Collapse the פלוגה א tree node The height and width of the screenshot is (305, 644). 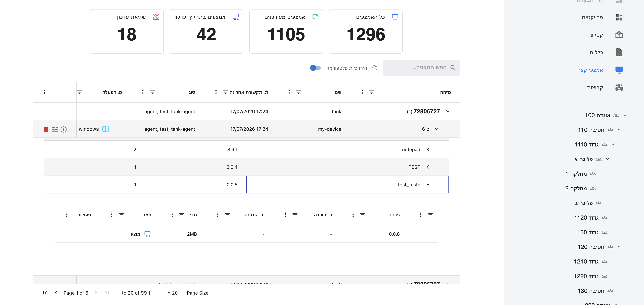pos(607,159)
